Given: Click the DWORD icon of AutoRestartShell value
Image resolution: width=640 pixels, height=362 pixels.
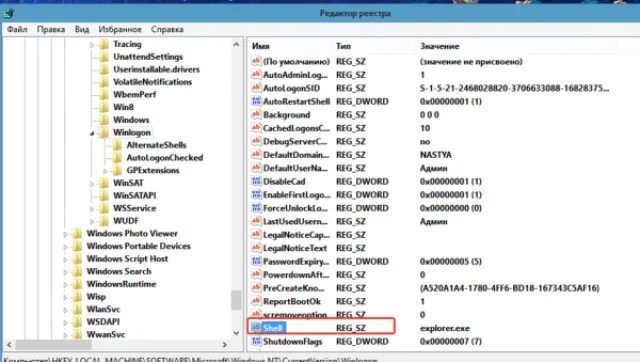Looking at the screenshot, I should [x=256, y=102].
